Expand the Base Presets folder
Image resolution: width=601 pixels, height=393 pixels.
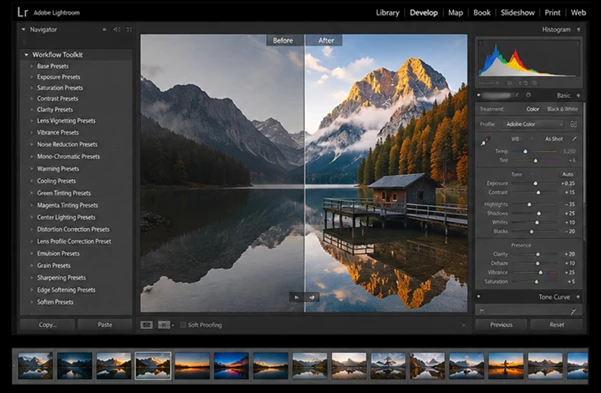[31, 66]
